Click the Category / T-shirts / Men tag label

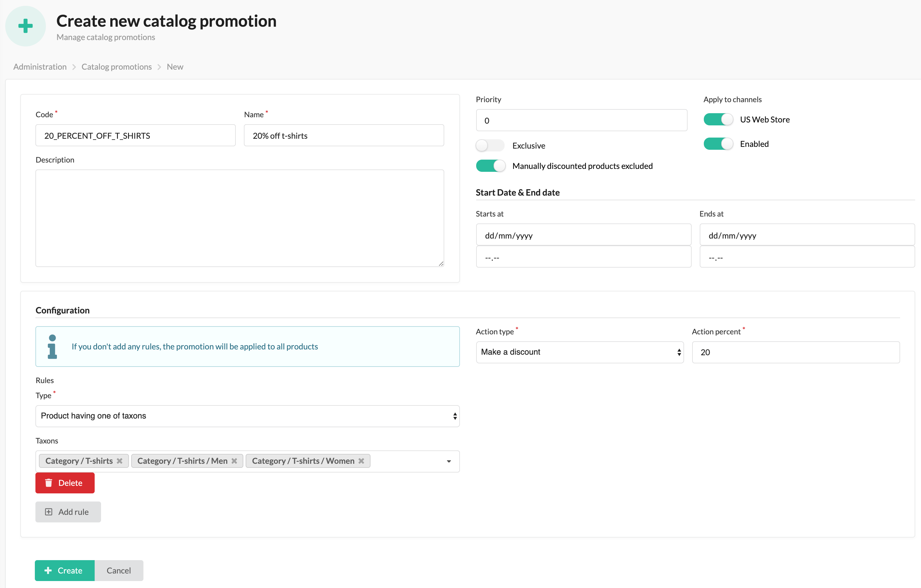tap(182, 461)
